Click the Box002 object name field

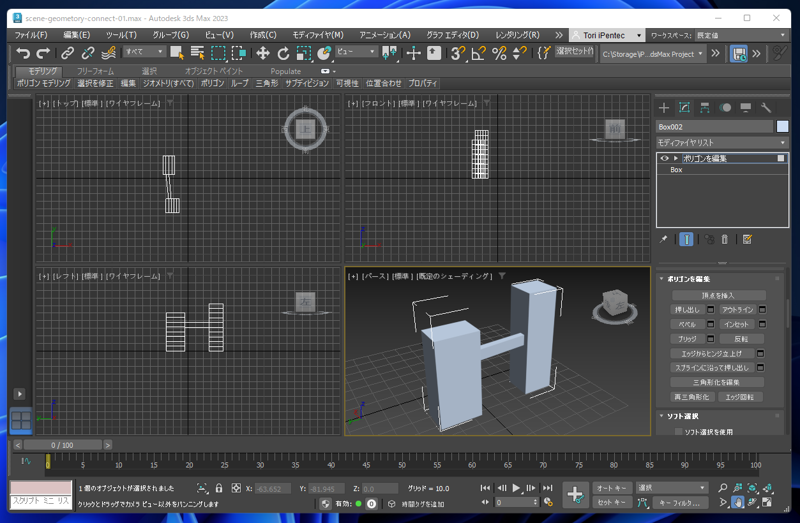click(714, 127)
